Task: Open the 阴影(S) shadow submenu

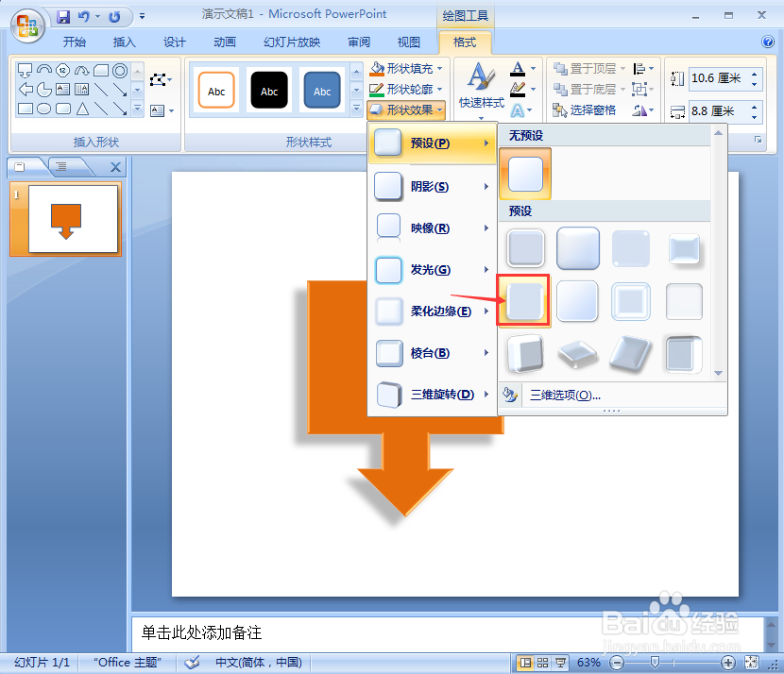Action: tap(432, 186)
